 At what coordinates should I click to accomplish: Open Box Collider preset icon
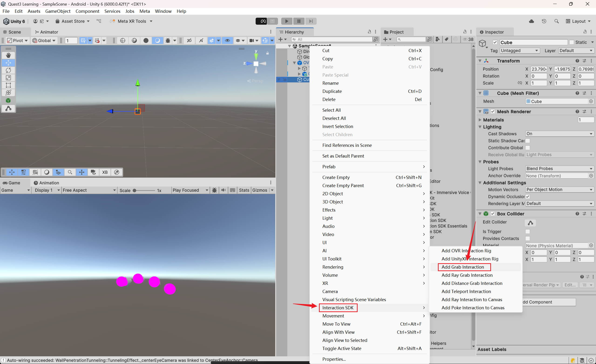pyautogui.click(x=584, y=214)
